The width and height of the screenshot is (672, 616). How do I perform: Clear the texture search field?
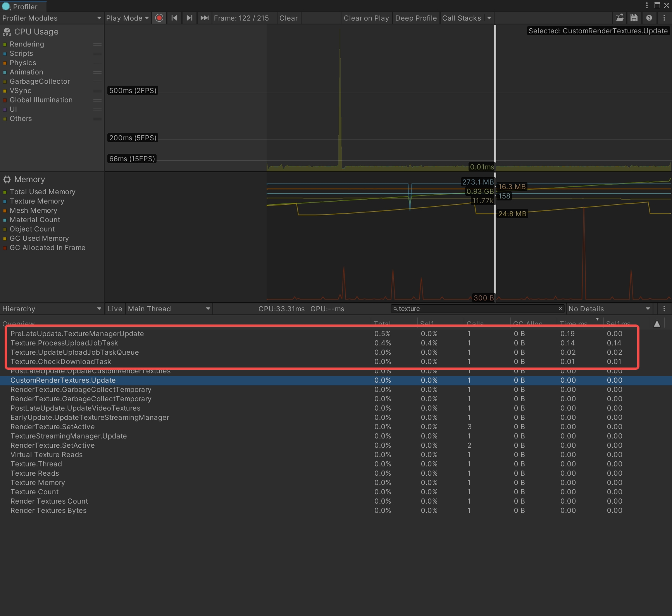(560, 309)
